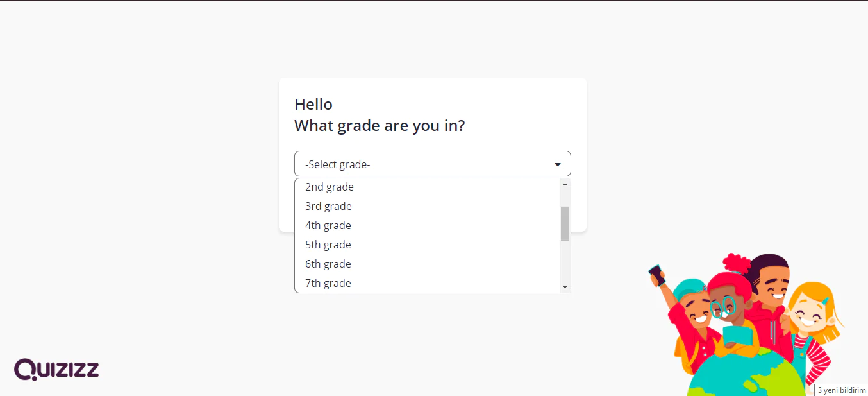Click the "Hello" greeting text
The height and width of the screenshot is (396, 868).
click(313, 104)
